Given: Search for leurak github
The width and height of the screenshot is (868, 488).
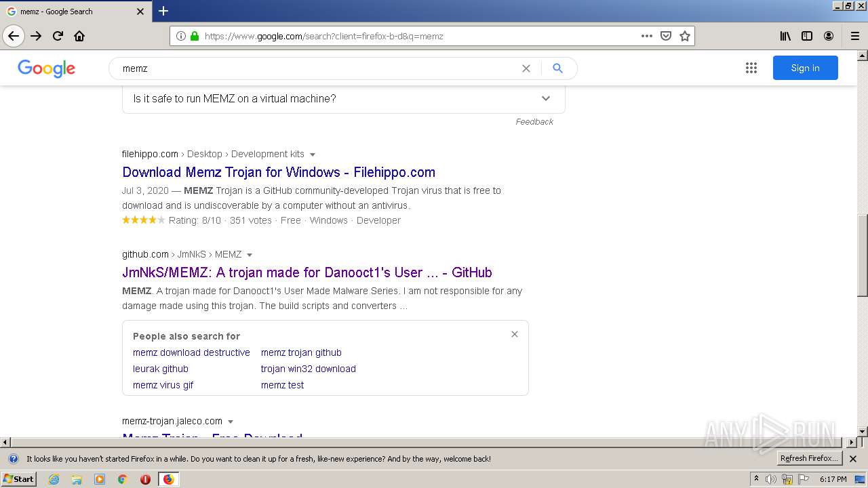Looking at the screenshot, I should tap(161, 369).
